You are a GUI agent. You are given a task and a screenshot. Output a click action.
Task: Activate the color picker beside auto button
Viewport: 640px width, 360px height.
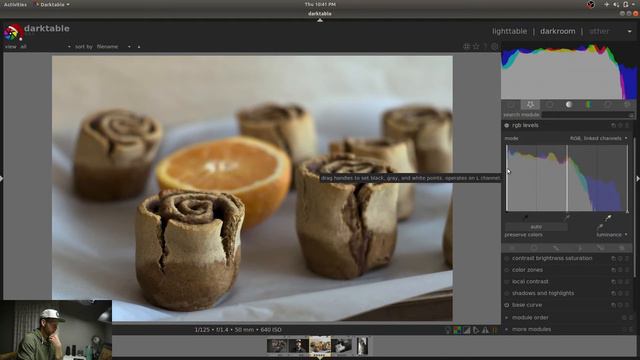[x=600, y=227]
